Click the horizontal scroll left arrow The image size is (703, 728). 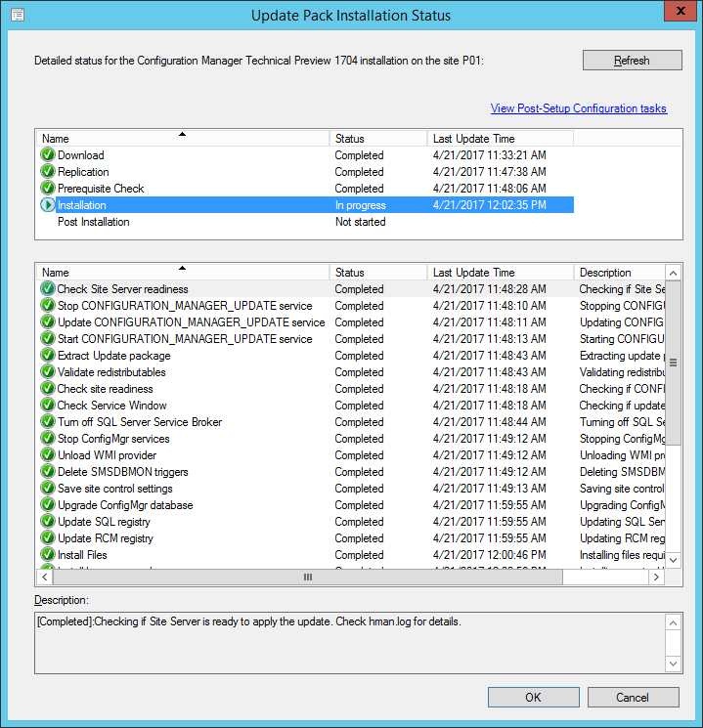click(x=45, y=578)
